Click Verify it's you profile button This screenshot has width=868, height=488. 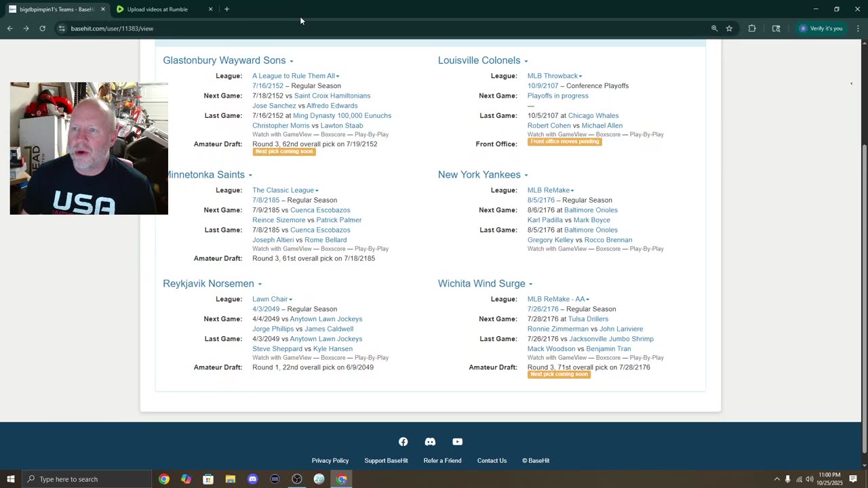coord(821,28)
